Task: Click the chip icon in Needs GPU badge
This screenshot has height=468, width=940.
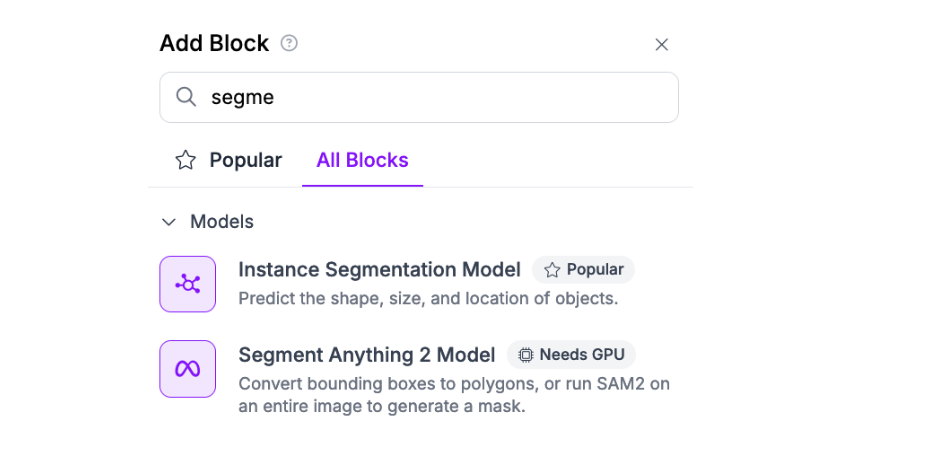Action: (526, 355)
